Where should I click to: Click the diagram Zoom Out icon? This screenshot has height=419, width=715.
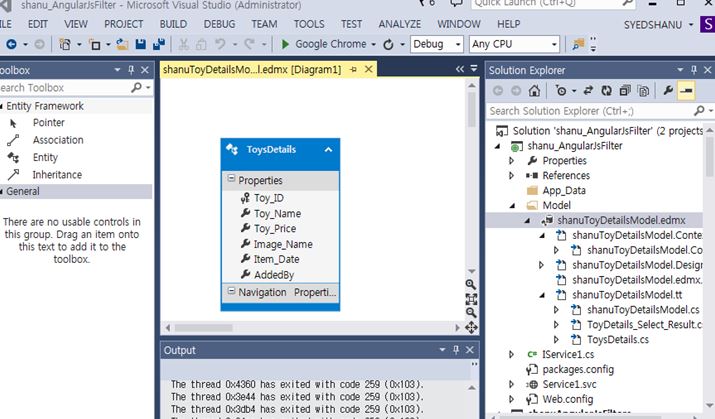point(471,313)
